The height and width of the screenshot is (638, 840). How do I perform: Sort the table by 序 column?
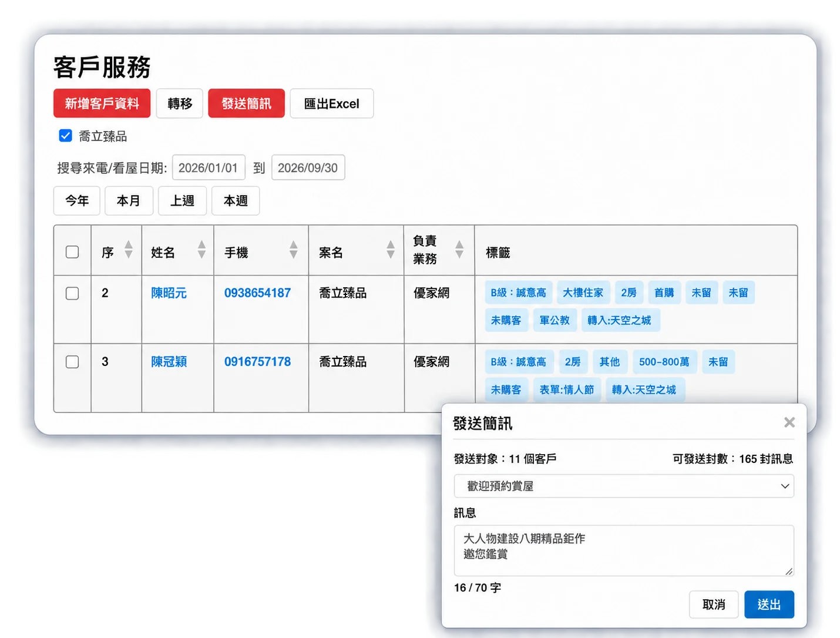click(128, 250)
